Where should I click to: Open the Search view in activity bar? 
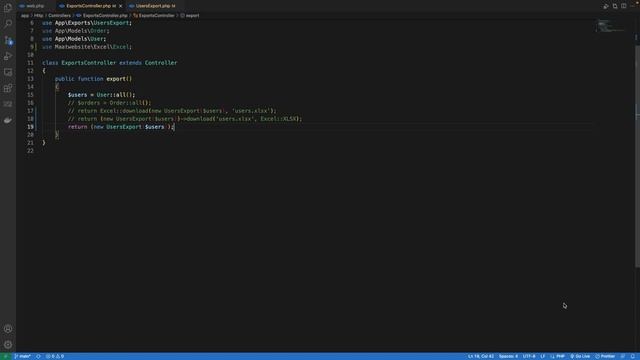pos(8,24)
